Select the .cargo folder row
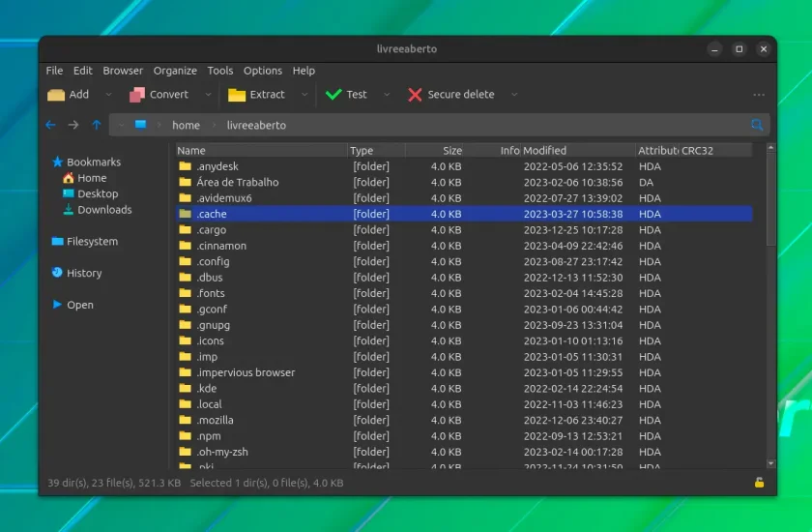 (x=464, y=229)
